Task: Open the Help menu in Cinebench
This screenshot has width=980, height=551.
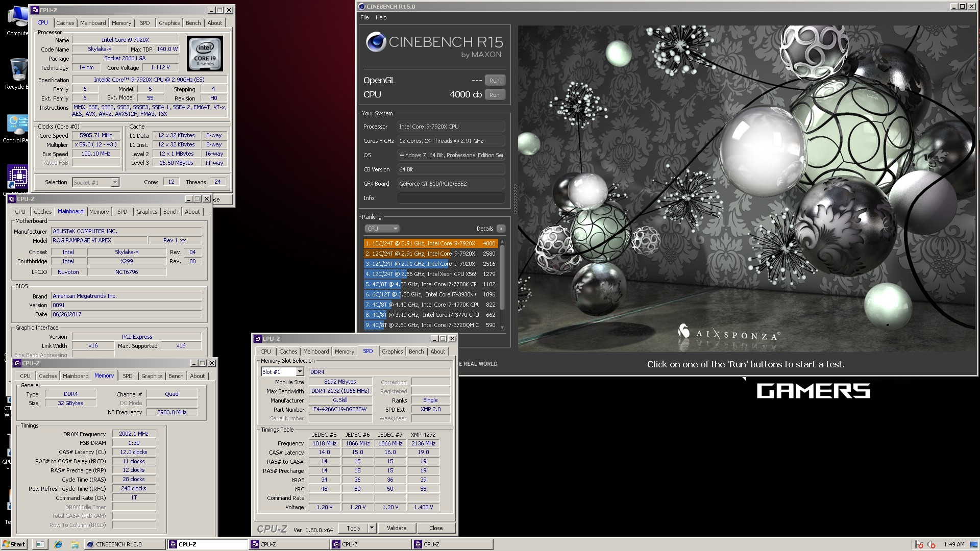Action: click(381, 17)
